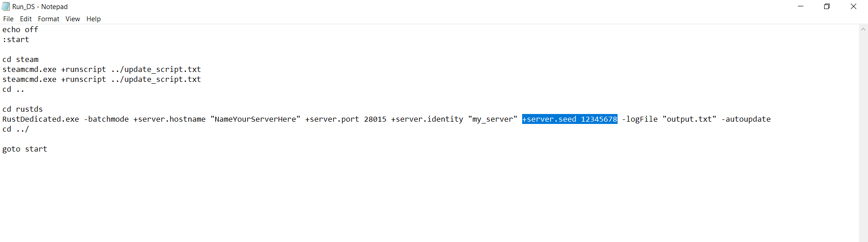This screenshot has width=868, height=242.
Task: Click the "cd .." line
Action: click(14, 89)
